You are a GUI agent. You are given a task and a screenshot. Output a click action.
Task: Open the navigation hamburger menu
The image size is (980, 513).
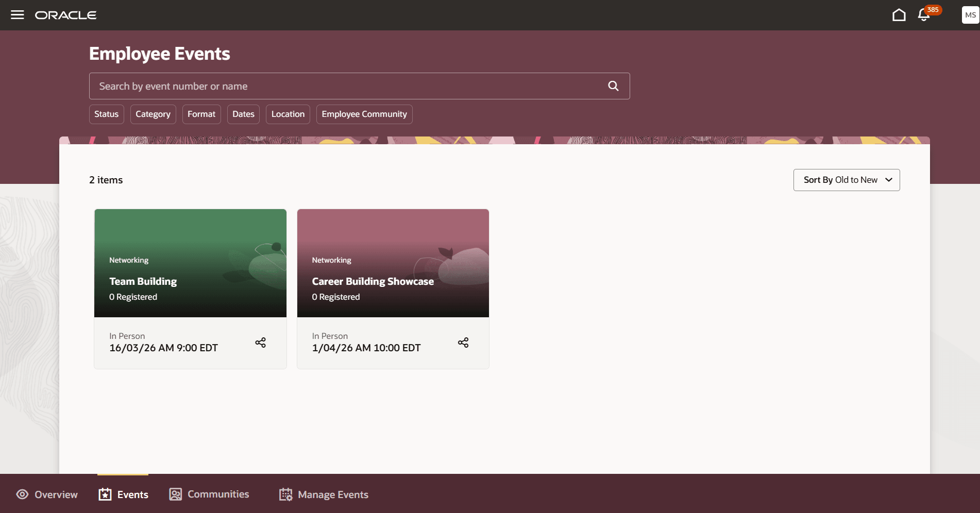pyautogui.click(x=17, y=14)
